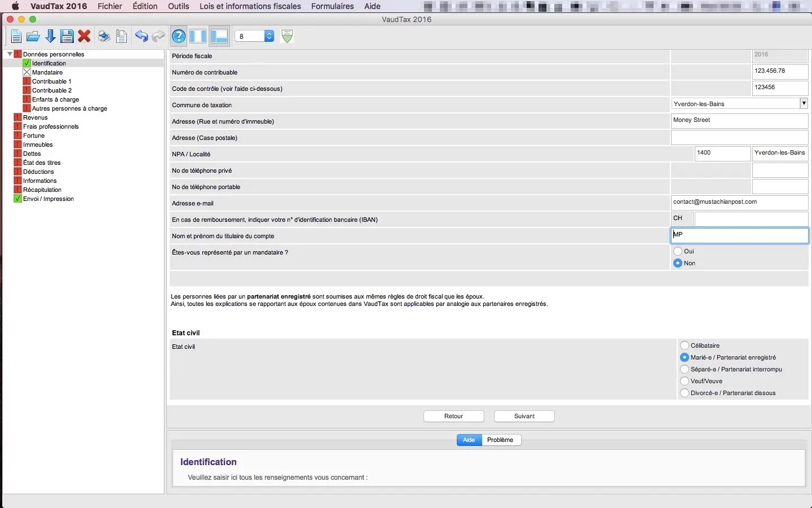Open Lois et informations fiscales menu
This screenshot has width=812, height=508.
[250, 6]
